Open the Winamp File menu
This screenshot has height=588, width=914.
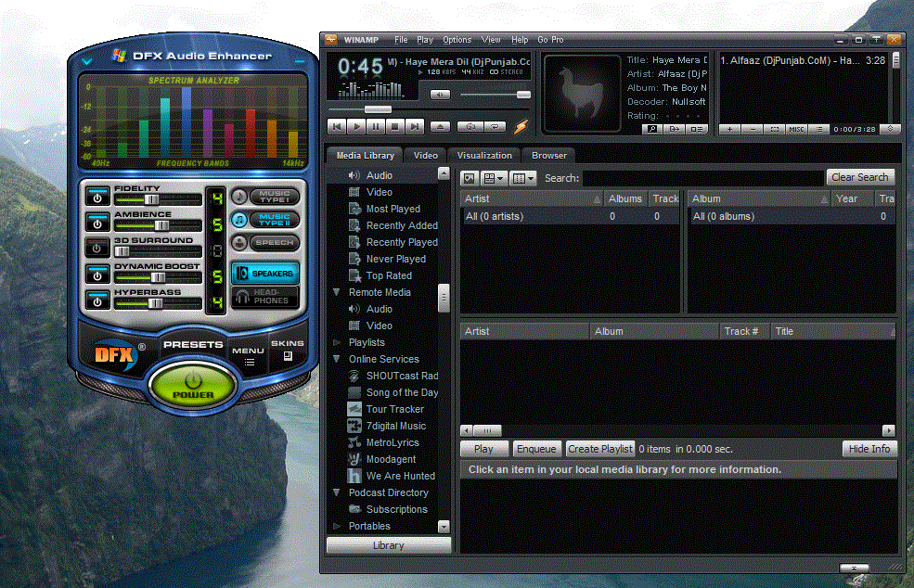coord(401,40)
